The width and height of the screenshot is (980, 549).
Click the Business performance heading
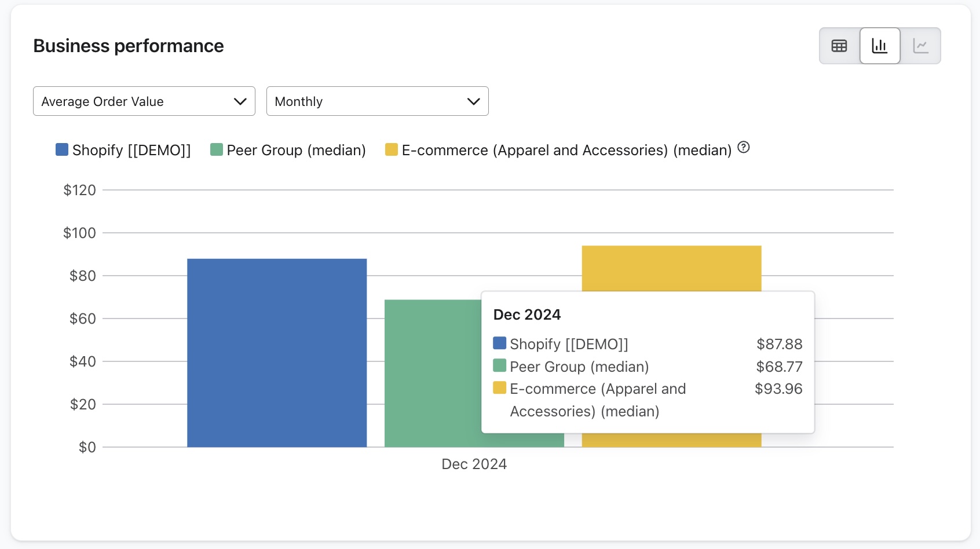click(128, 46)
